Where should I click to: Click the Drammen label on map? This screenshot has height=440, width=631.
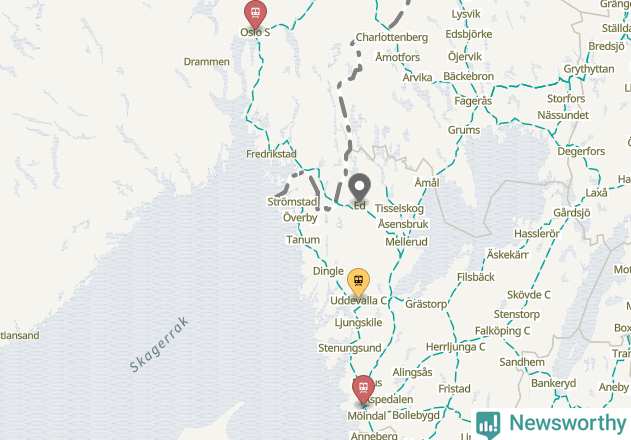click(206, 62)
